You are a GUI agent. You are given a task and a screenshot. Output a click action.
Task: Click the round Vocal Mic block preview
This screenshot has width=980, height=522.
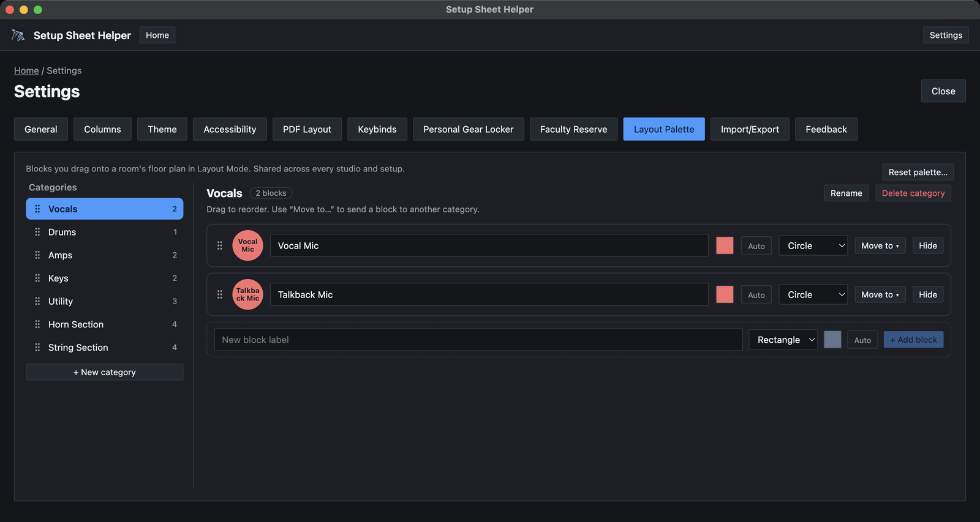tap(247, 245)
